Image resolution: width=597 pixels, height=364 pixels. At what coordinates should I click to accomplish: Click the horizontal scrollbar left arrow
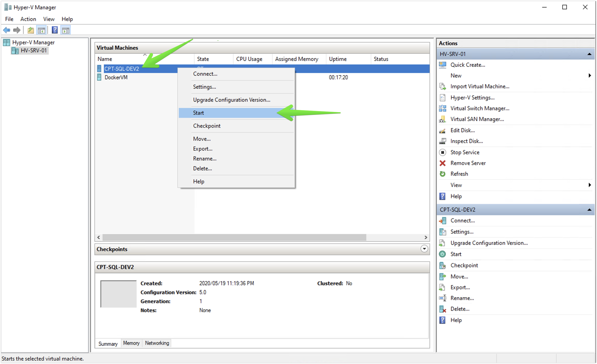[99, 238]
